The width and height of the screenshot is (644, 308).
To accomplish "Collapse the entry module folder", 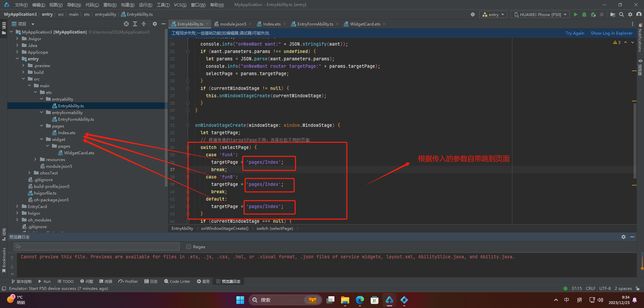I will tap(17, 59).
